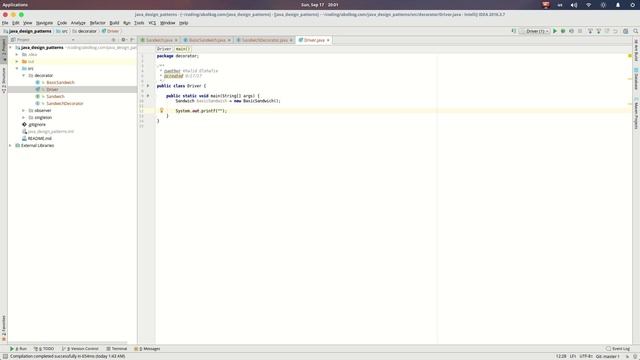This screenshot has height=360, width=640.
Task: Start debugging with the green bug icon
Action: pyautogui.click(x=563, y=31)
